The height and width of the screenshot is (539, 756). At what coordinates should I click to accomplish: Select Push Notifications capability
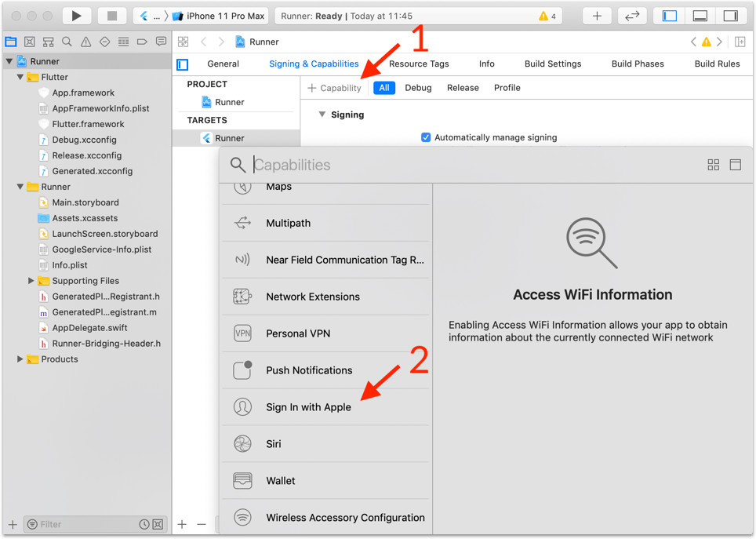click(325, 370)
